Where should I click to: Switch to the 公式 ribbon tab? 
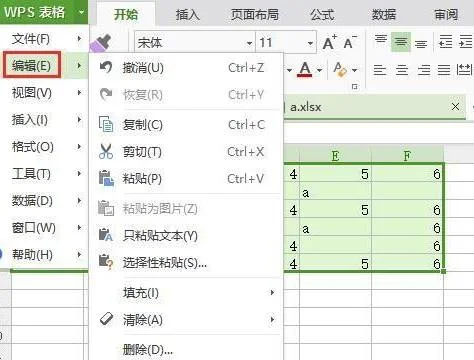point(322,14)
